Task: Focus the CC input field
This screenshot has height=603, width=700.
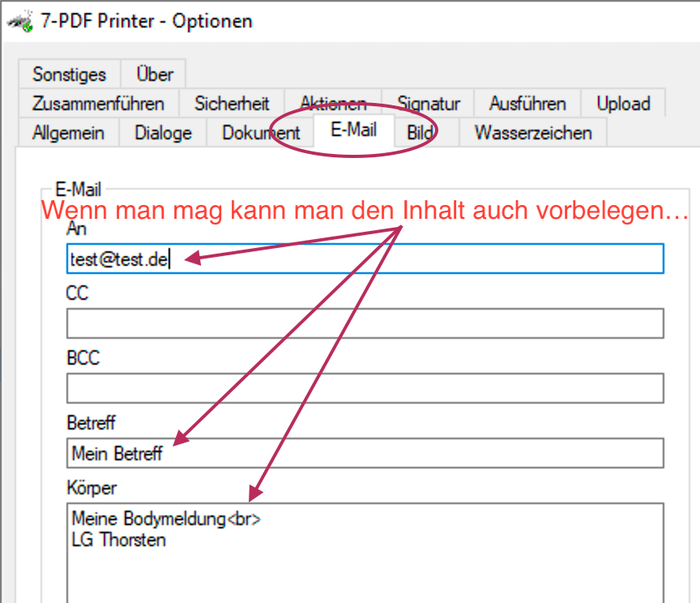Action: click(365, 323)
